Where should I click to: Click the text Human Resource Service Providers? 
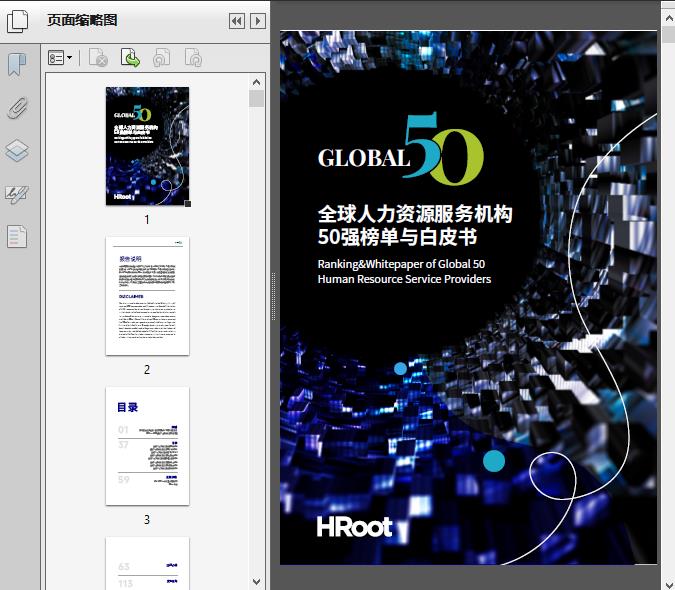(x=404, y=279)
